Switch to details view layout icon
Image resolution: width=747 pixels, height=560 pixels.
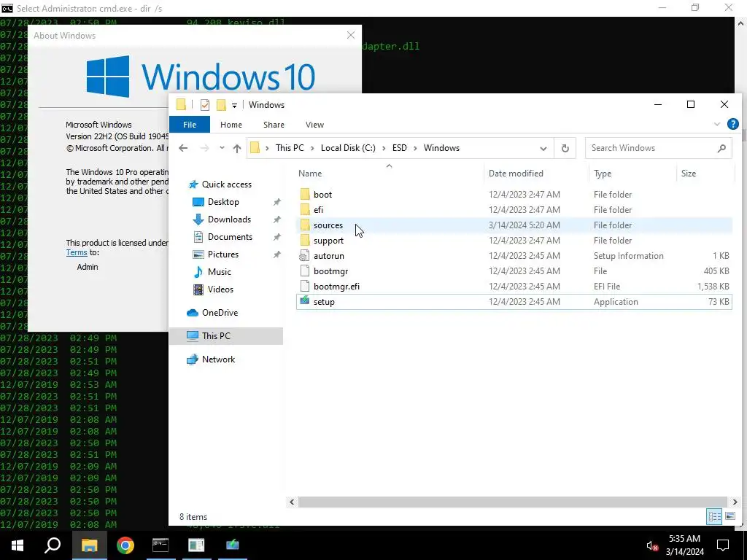(x=714, y=516)
